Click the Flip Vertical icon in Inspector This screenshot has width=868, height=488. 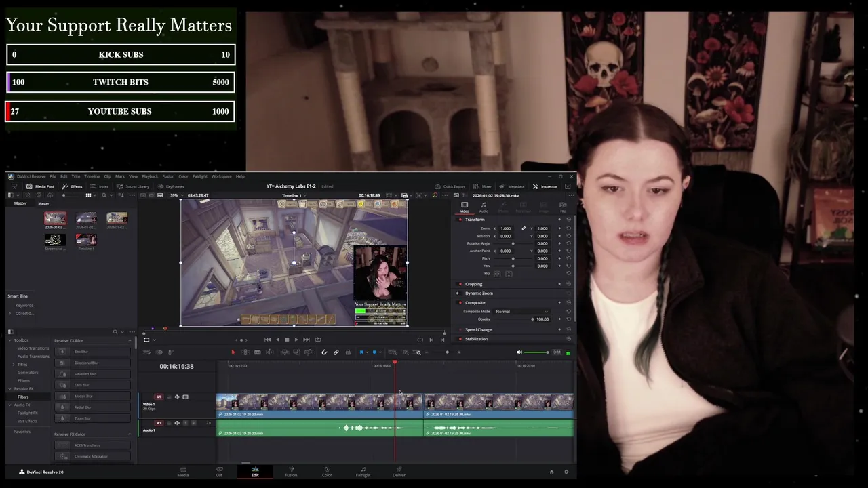tap(509, 274)
